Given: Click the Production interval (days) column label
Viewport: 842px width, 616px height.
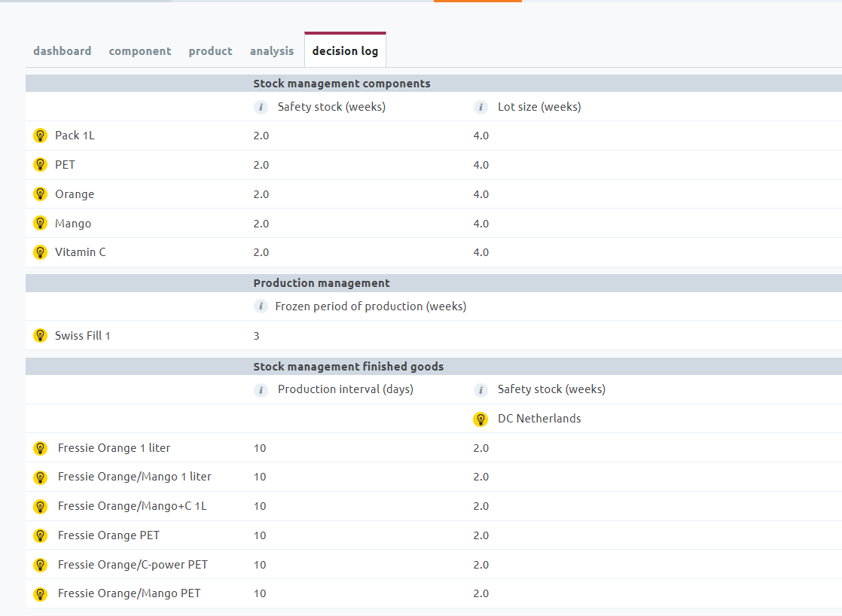Looking at the screenshot, I should 345,389.
